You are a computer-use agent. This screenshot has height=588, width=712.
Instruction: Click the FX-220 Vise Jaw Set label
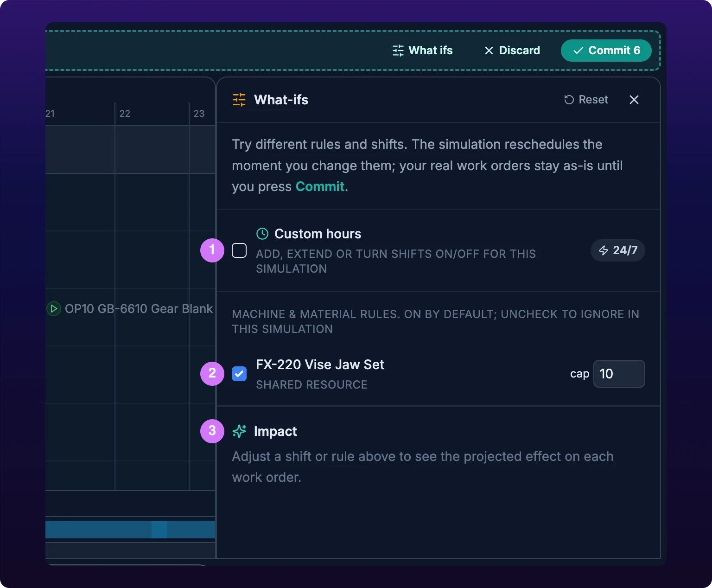point(320,364)
